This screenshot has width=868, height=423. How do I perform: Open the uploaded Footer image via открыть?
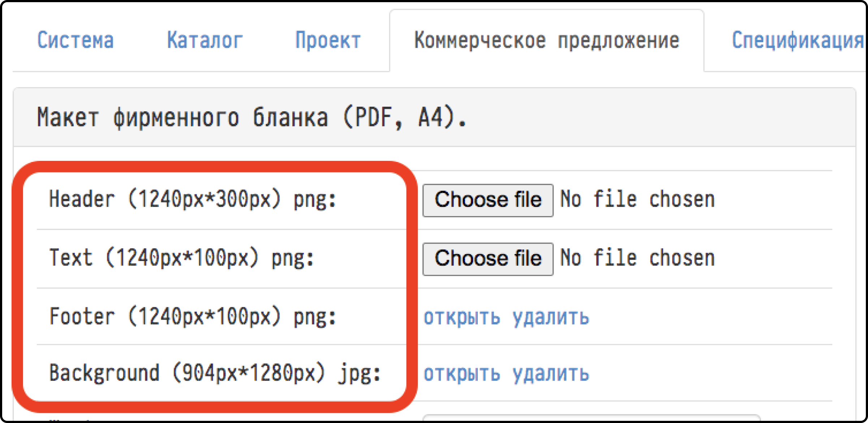coord(462,317)
